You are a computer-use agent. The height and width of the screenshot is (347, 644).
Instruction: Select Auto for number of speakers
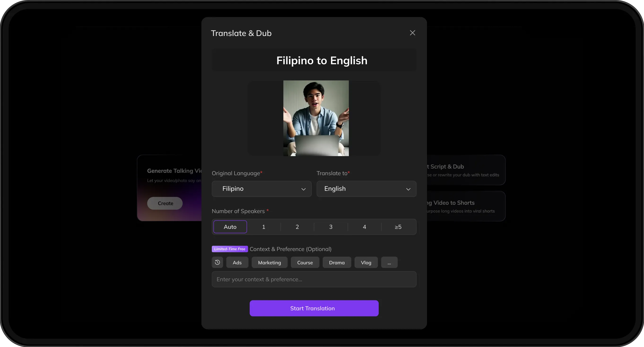click(230, 227)
